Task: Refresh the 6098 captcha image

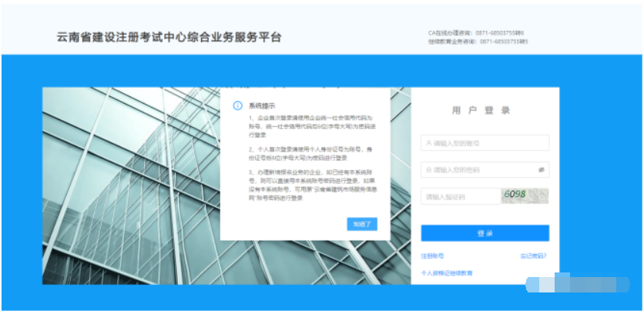Action: click(525, 196)
